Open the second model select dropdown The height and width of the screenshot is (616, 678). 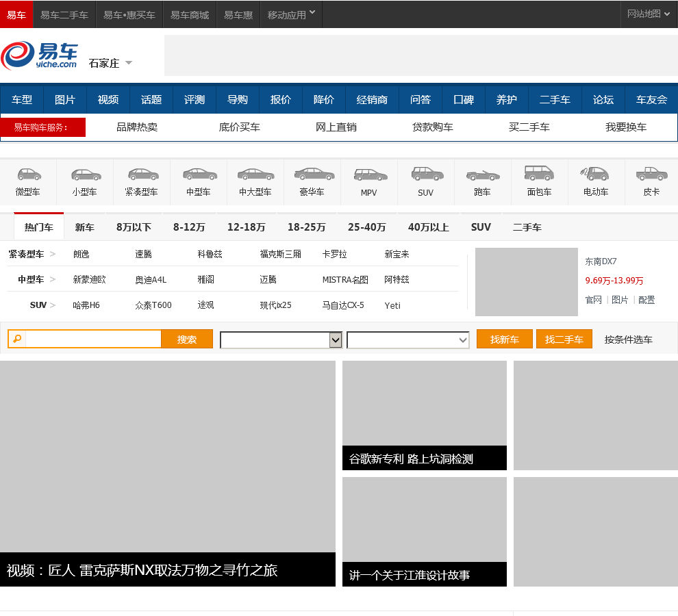(407, 339)
